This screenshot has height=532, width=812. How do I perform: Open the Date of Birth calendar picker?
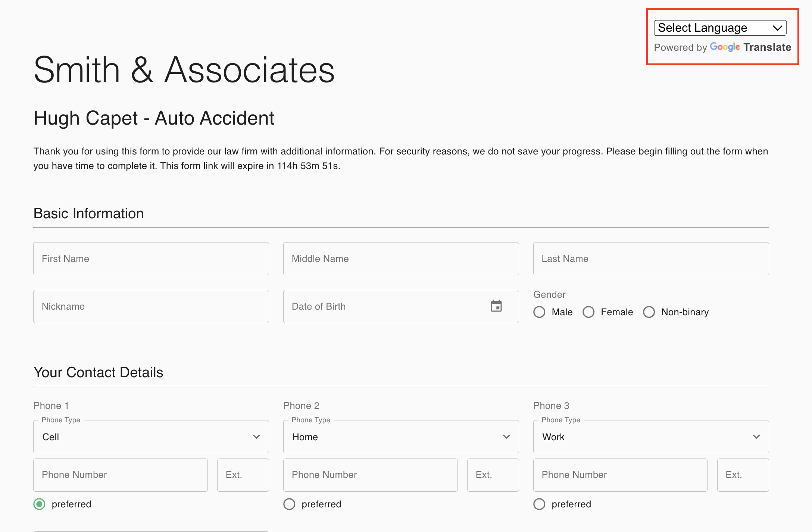(496, 306)
